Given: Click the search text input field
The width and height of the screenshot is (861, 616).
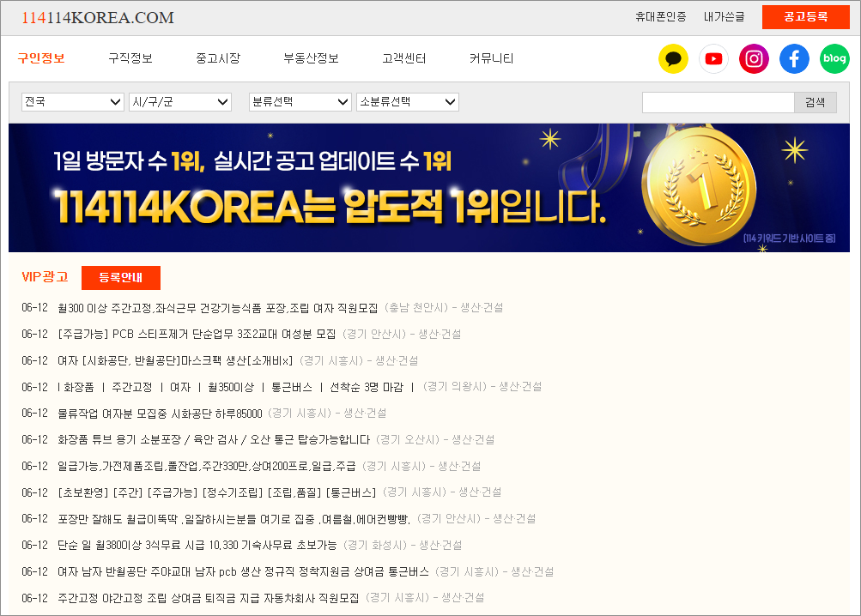Looking at the screenshot, I should click(718, 101).
